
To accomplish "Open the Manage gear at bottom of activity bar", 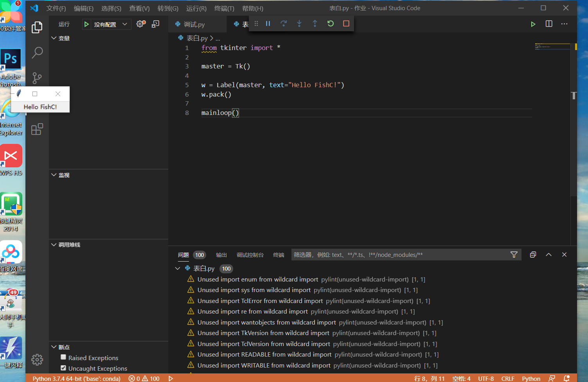I will [x=37, y=359].
